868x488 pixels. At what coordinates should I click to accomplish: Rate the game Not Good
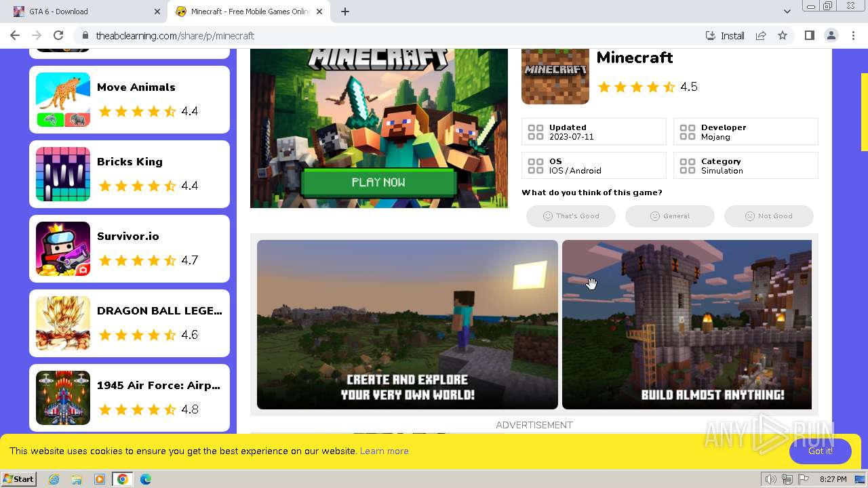coord(769,216)
